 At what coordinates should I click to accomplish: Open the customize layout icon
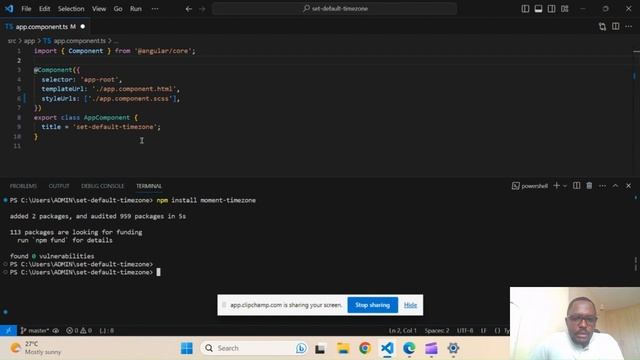point(564,9)
